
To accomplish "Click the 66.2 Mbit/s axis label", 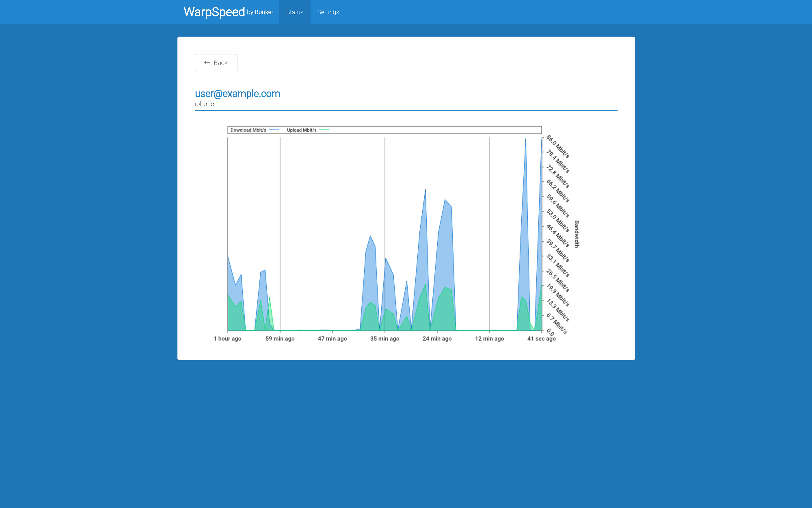I will pyautogui.click(x=558, y=191).
